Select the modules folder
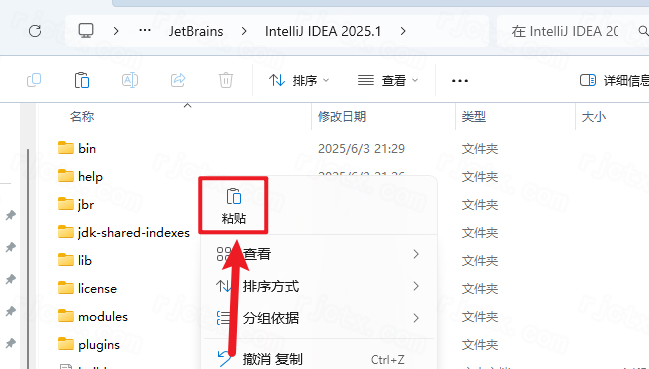The image size is (649, 369). coord(103,317)
